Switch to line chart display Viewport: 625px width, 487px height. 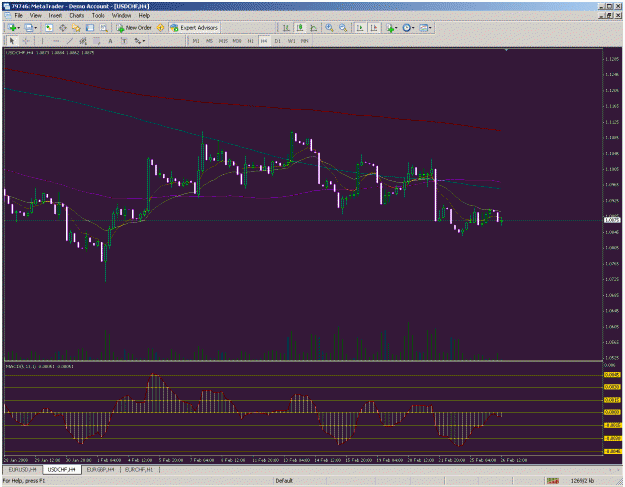[314, 28]
